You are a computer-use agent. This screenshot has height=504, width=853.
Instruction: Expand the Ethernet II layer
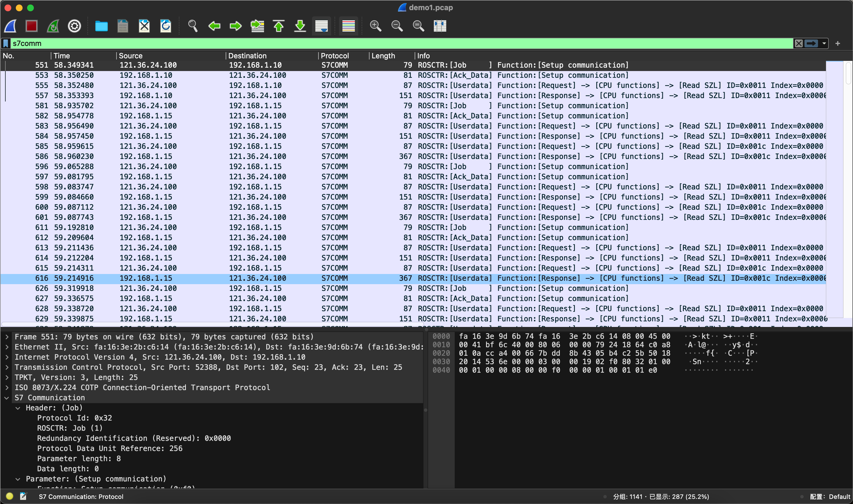point(7,347)
